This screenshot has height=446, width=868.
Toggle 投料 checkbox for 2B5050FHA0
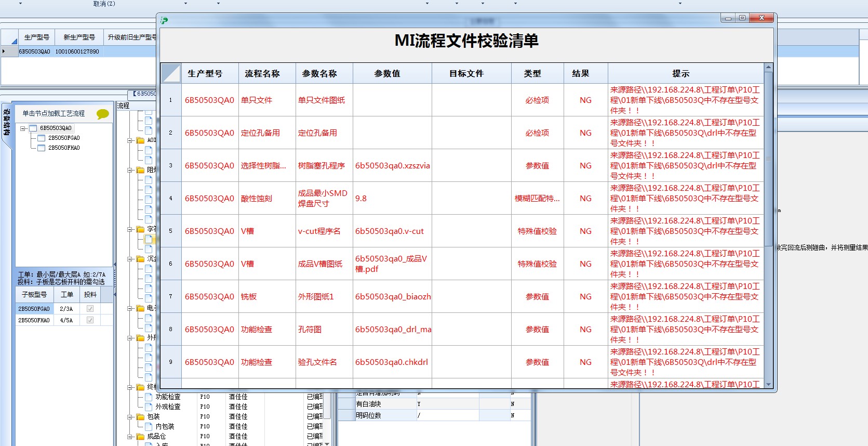[90, 320]
